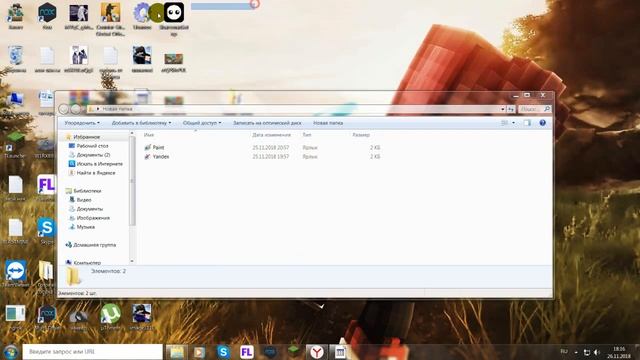Click the Explorer forward navigation button

point(76,109)
